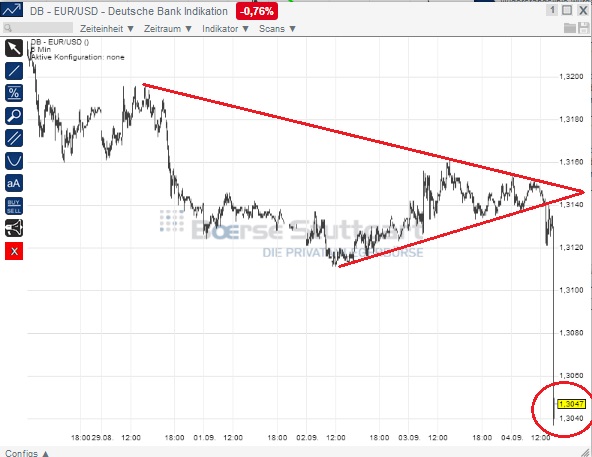Activate the magnifier zoom tool
The width and height of the screenshot is (592, 457).
[x=14, y=116]
